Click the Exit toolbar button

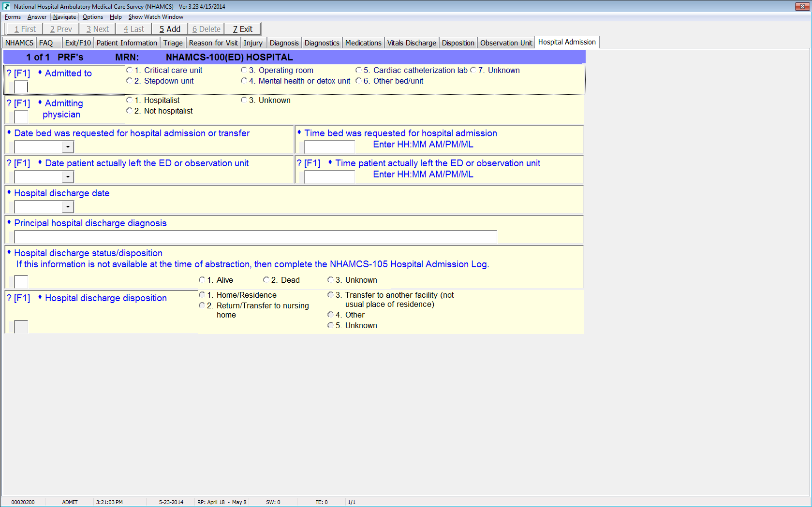point(242,29)
